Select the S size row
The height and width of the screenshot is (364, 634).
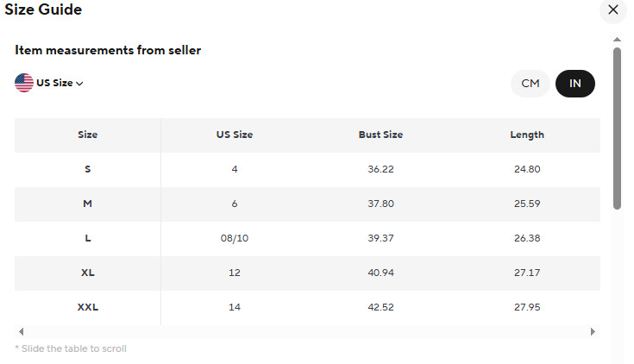tap(87, 169)
